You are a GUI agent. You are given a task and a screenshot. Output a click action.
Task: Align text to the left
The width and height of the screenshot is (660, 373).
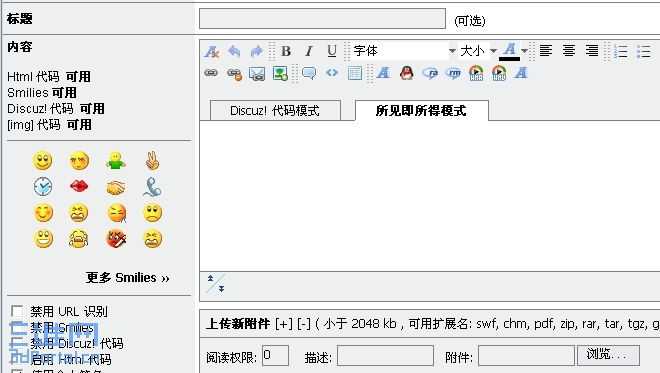click(x=546, y=51)
